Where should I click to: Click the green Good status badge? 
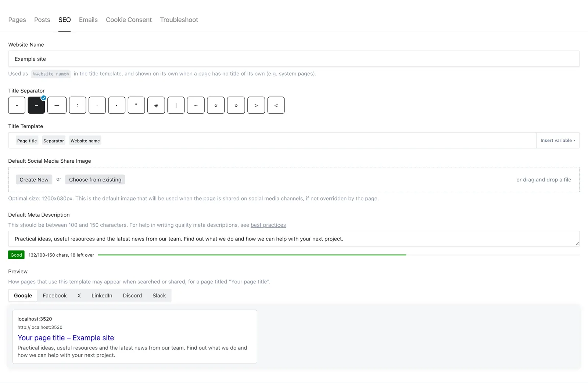16,255
